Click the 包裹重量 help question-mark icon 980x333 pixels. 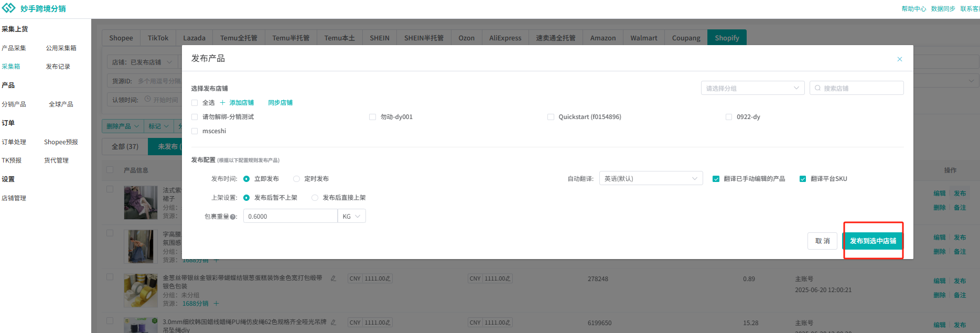233,217
